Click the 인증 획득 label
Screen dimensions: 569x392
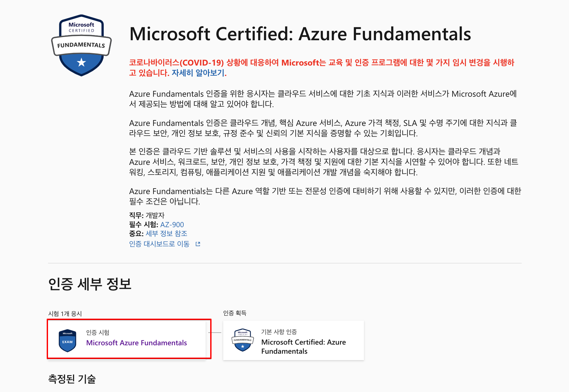click(235, 313)
